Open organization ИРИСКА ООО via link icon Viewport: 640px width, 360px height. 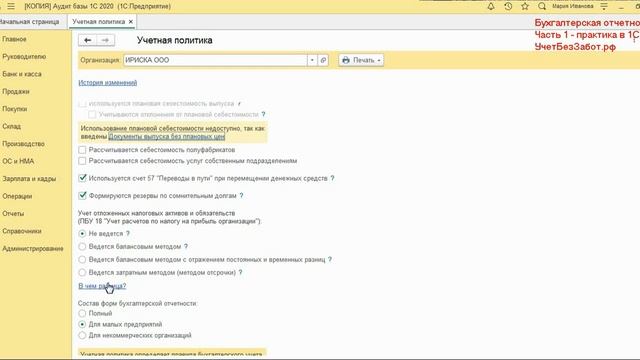pos(323,60)
